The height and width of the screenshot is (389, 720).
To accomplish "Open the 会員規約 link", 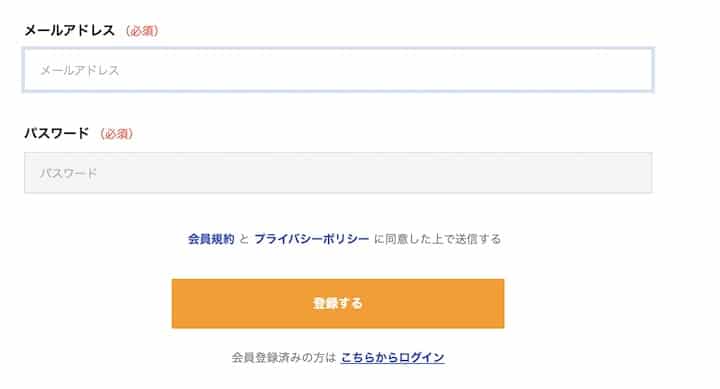I will coord(211,239).
